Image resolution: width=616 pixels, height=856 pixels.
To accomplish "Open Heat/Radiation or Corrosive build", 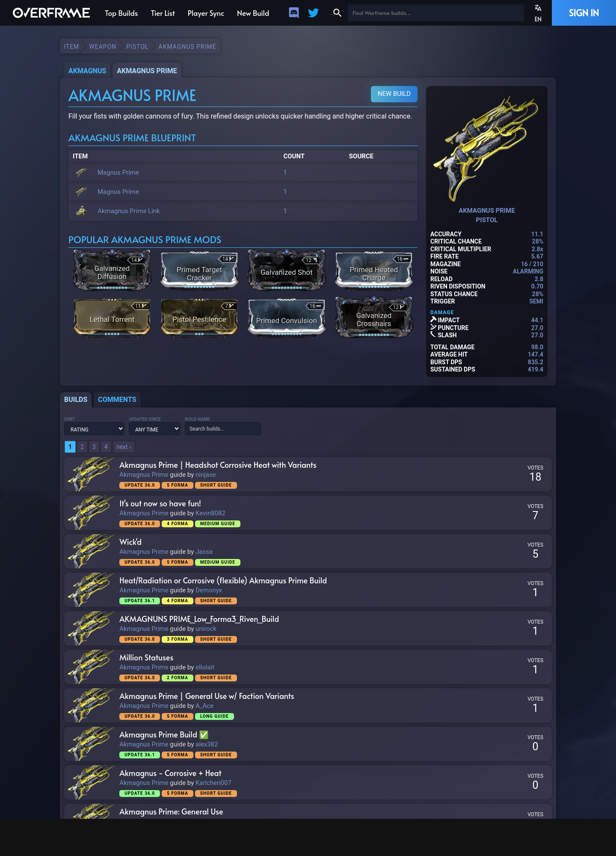I will [223, 581].
